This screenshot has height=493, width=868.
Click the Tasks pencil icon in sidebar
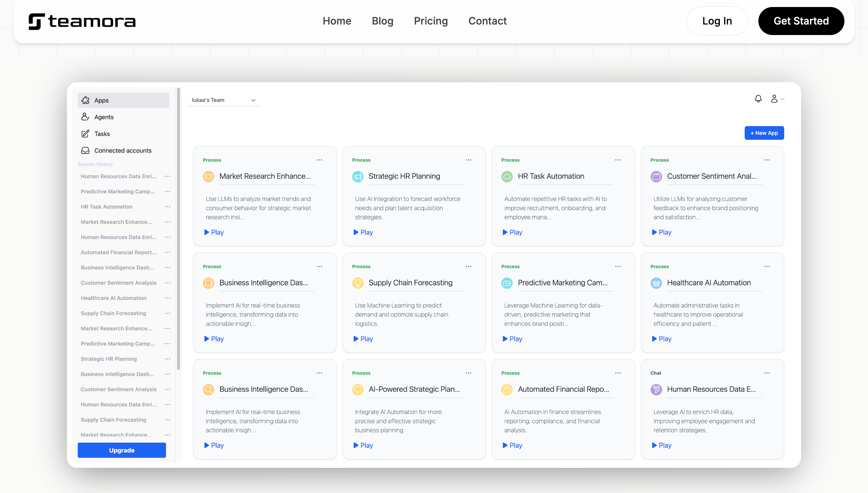85,134
